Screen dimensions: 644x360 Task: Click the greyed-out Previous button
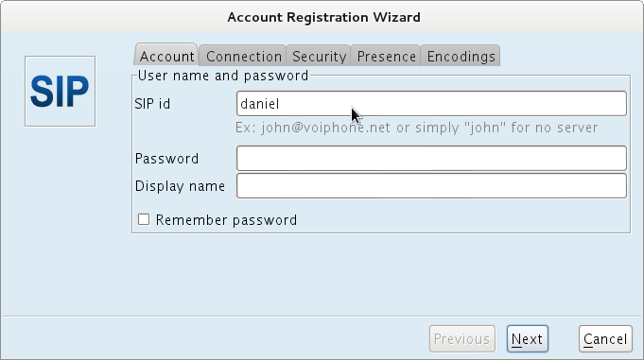click(462, 338)
